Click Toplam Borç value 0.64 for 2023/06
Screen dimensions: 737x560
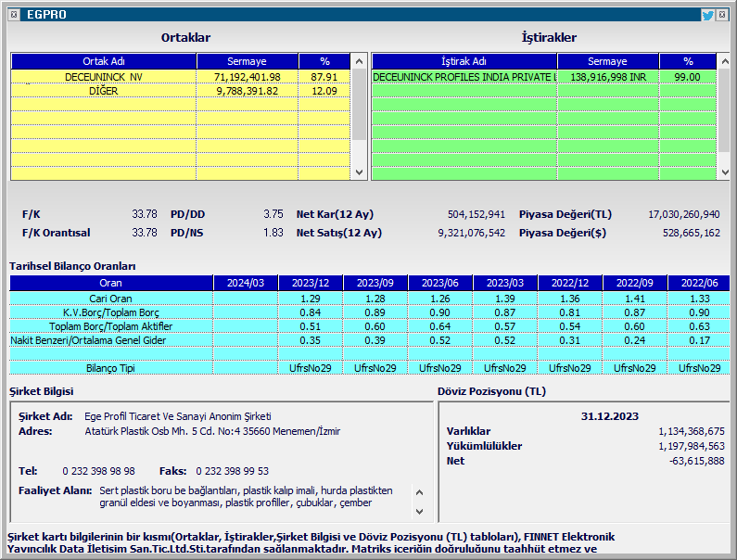440,326
